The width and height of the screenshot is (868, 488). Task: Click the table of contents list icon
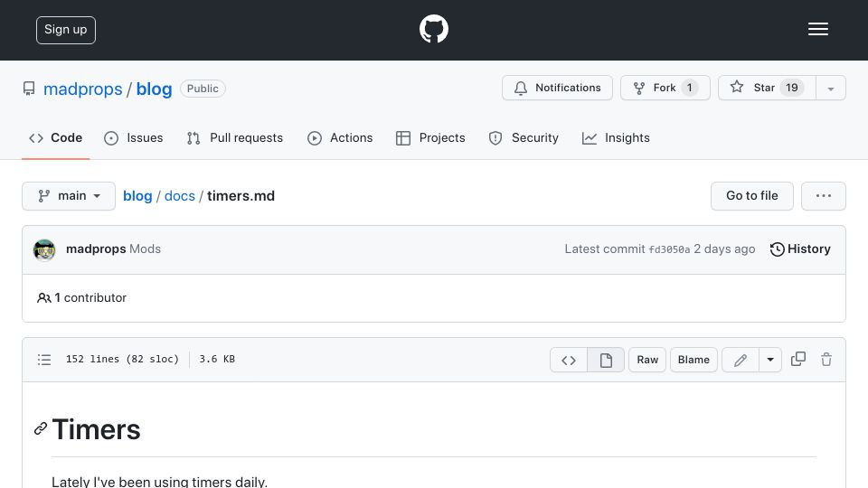pyautogui.click(x=44, y=360)
